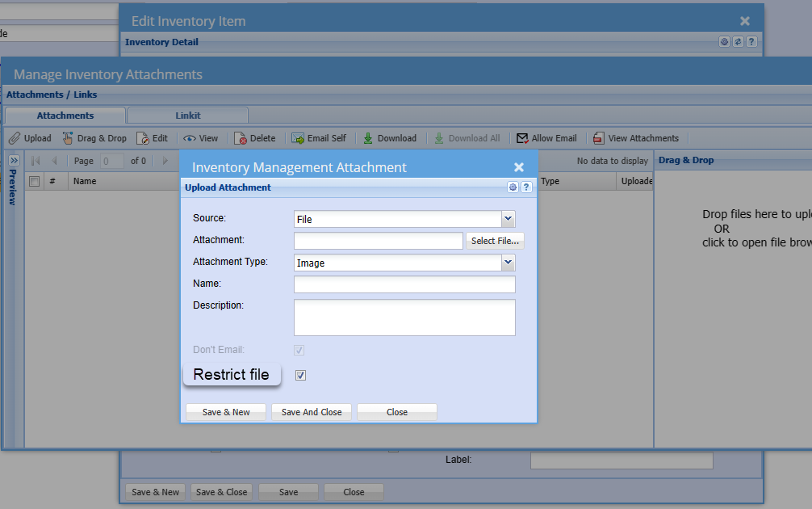Click the Delete attachment toolbar icon

pos(241,138)
